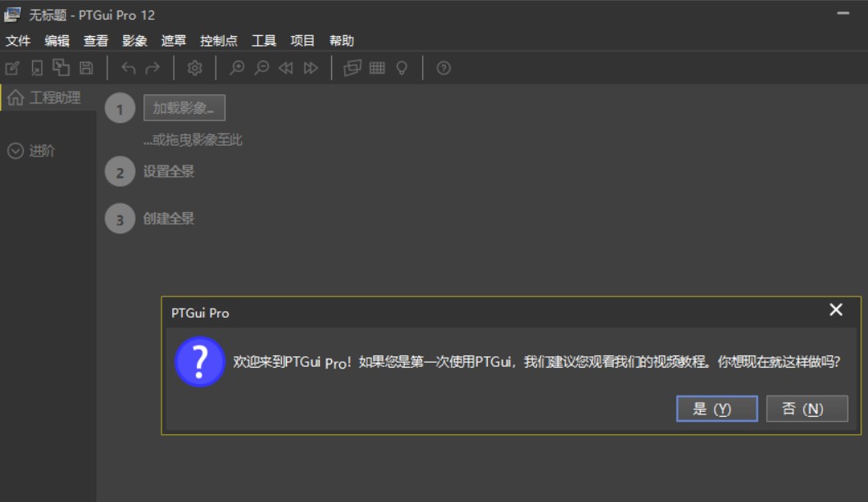This screenshot has width=868, height=502.
Task: Click the 创建全景 step label
Action: click(169, 219)
